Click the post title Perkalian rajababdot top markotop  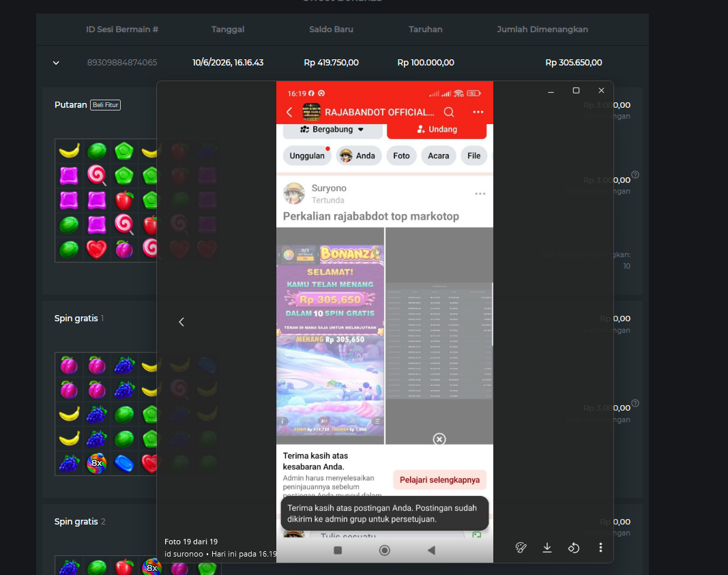pyautogui.click(x=371, y=216)
